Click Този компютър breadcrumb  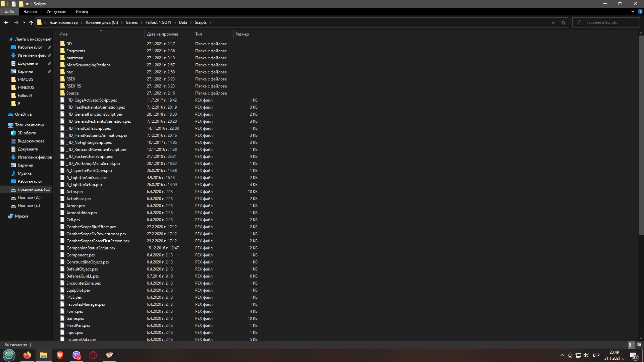63,22
